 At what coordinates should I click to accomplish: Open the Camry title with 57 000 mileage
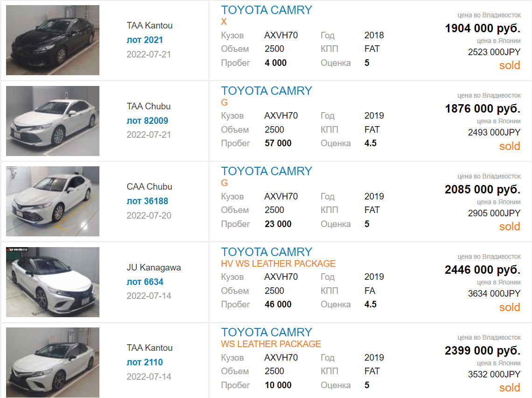click(x=266, y=91)
